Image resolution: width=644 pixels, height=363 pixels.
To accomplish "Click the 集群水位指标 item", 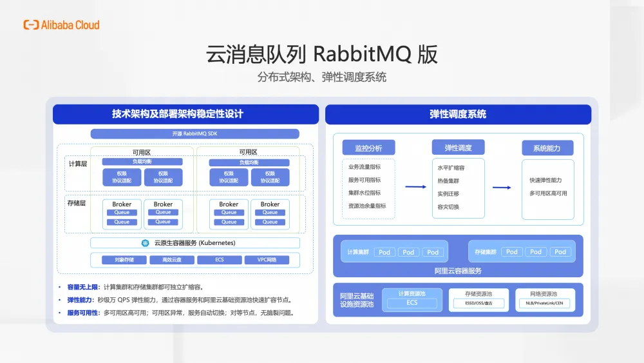I will (365, 193).
